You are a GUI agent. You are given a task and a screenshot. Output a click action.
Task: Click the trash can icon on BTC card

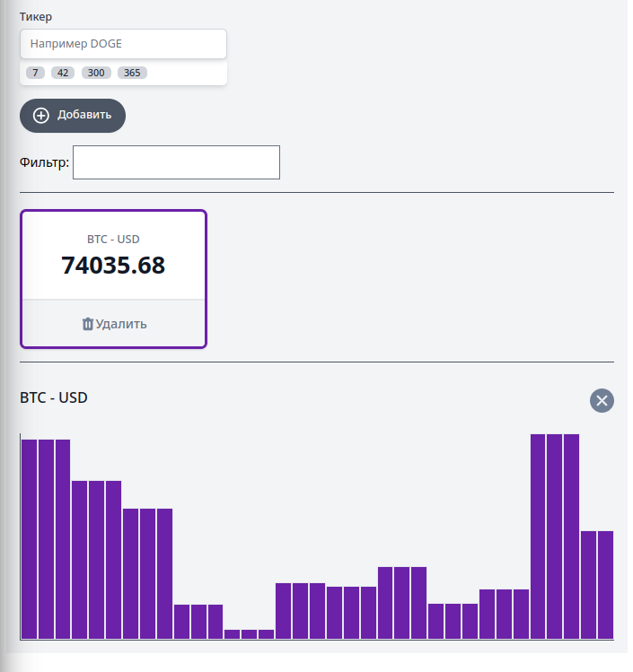pos(88,324)
